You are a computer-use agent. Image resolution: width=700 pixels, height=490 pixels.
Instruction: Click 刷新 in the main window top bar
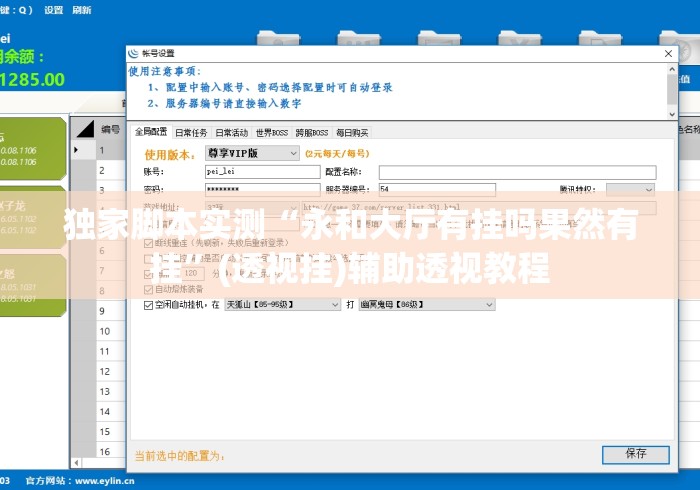(82, 10)
